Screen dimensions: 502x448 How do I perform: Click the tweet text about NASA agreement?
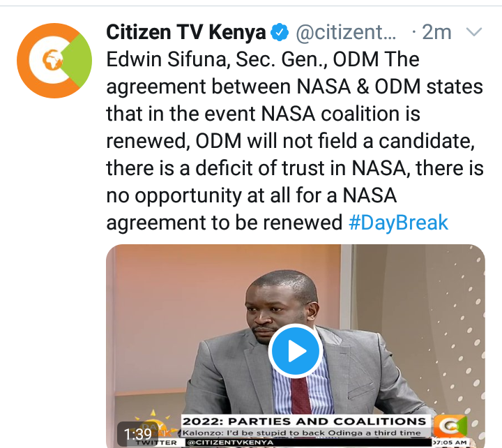(295, 141)
